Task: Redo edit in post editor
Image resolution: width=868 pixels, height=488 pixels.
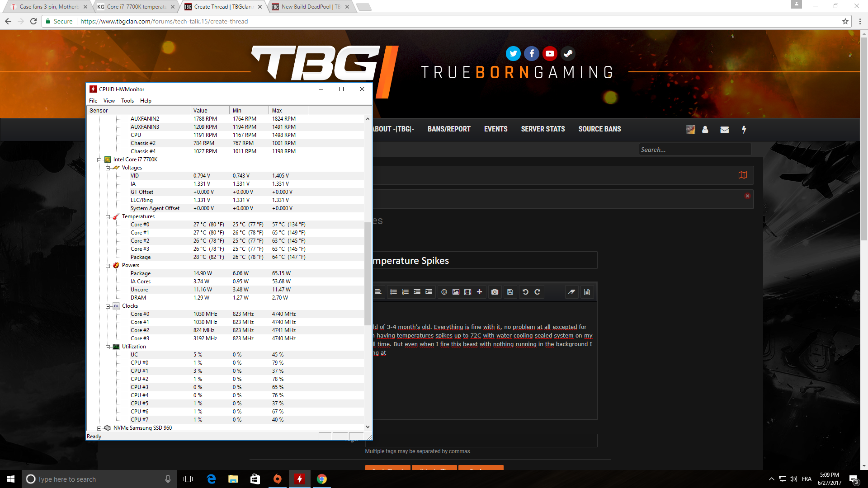Action: click(538, 292)
